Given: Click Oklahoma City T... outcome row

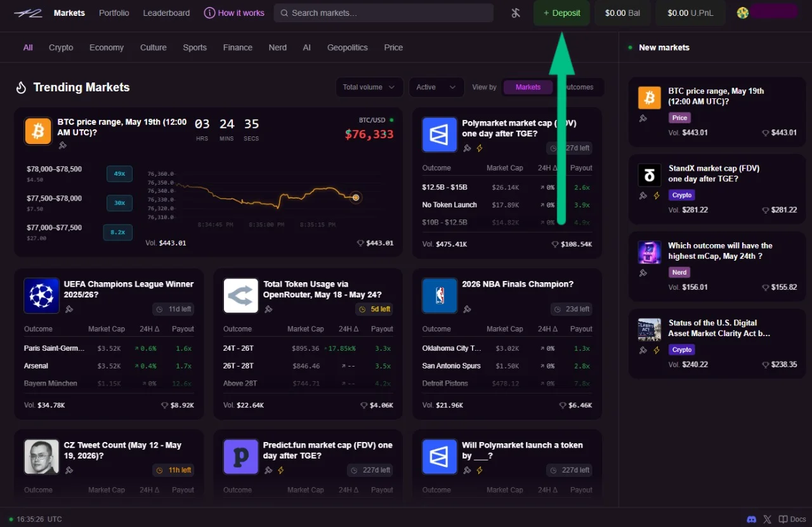Looking at the screenshot, I should tap(507, 348).
